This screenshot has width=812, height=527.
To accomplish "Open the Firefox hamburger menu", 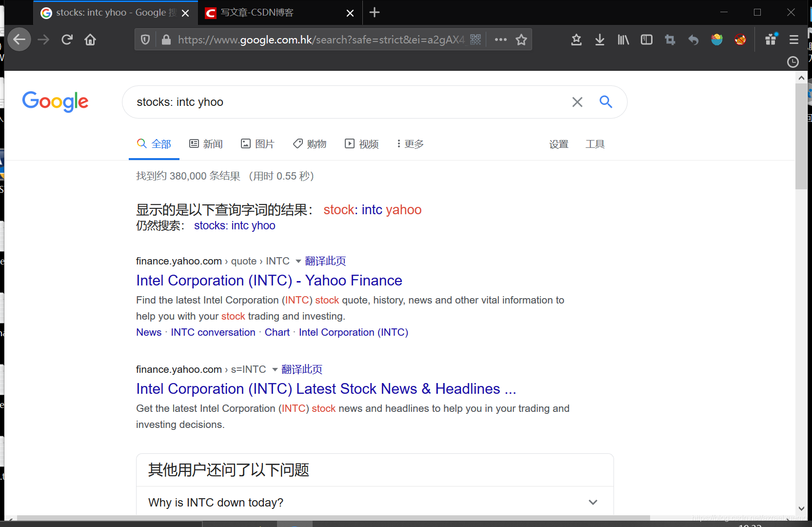I will coord(794,40).
